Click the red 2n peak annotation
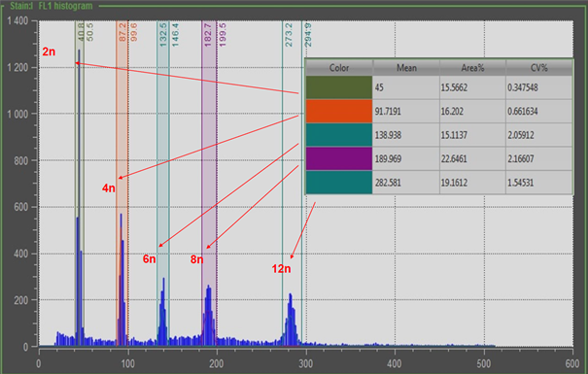The image size is (588, 374). coord(49,51)
